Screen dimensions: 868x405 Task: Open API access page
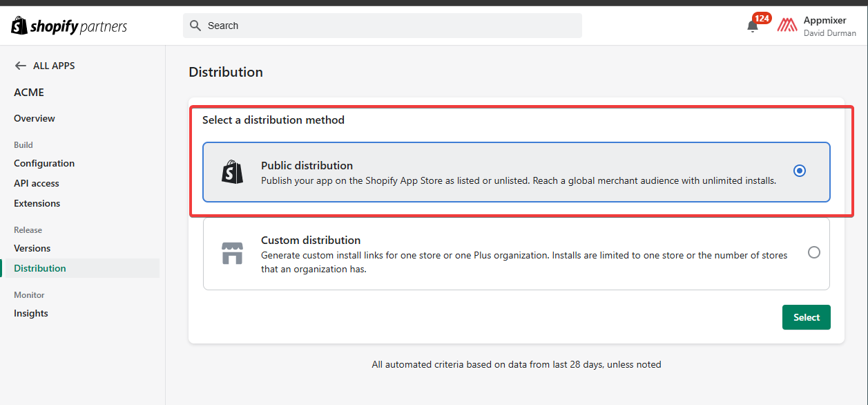[x=37, y=183]
